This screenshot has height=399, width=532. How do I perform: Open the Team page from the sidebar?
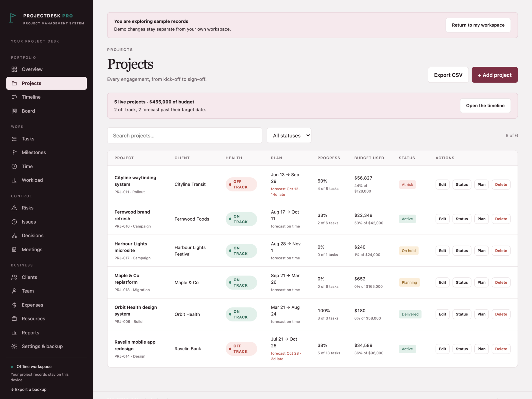pos(47,291)
